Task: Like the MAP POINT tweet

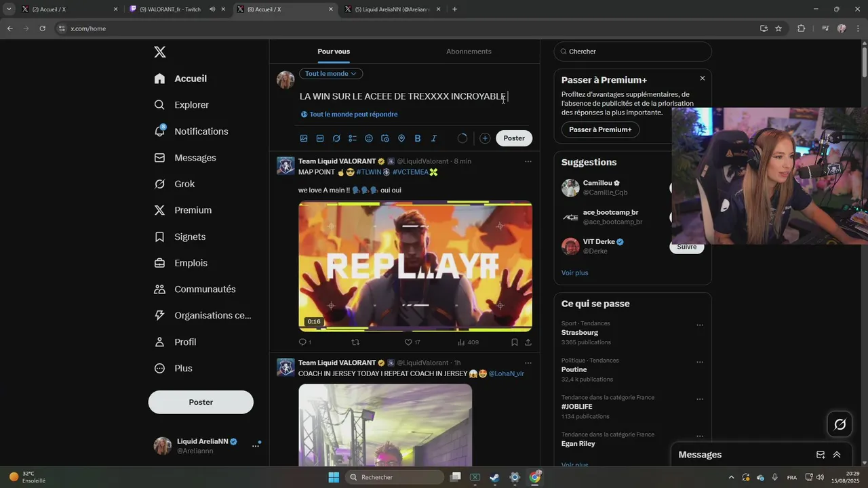Action: pyautogui.click(x=412, y=342)
